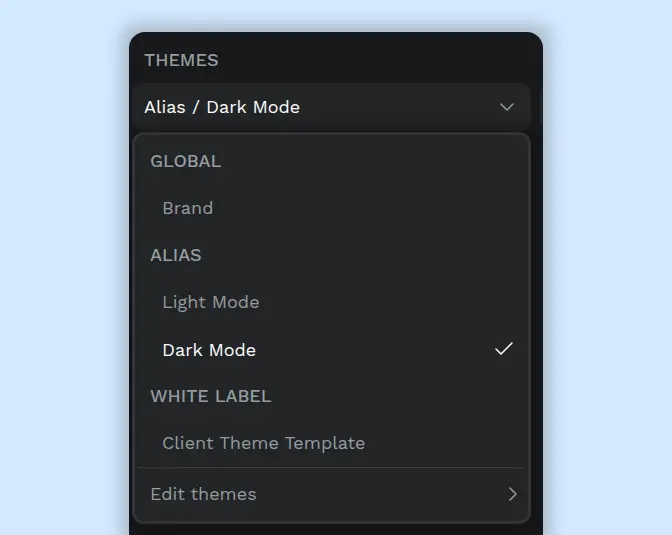The height and width of the screenshot is (535, 672).
Task: Click the dark panel area below the menu
Action: [336, 529]
